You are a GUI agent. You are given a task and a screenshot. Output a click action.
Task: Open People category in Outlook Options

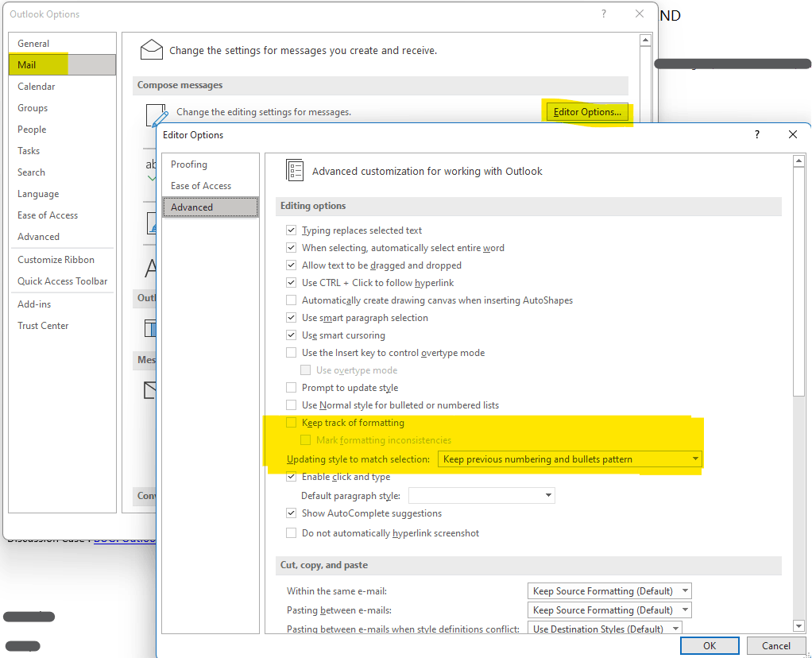[x=62, y=130]
